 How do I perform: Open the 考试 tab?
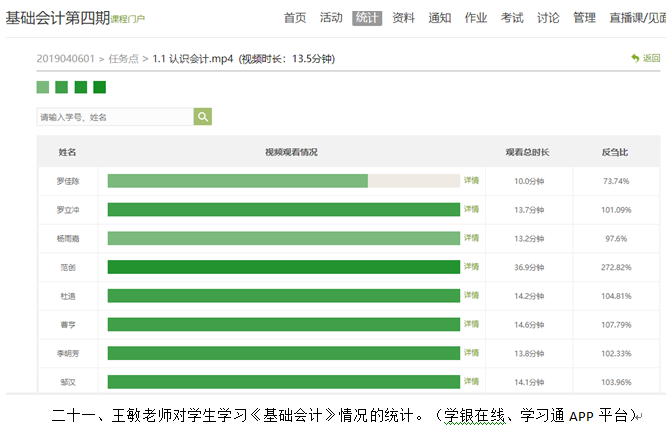[x=512, y=18]
